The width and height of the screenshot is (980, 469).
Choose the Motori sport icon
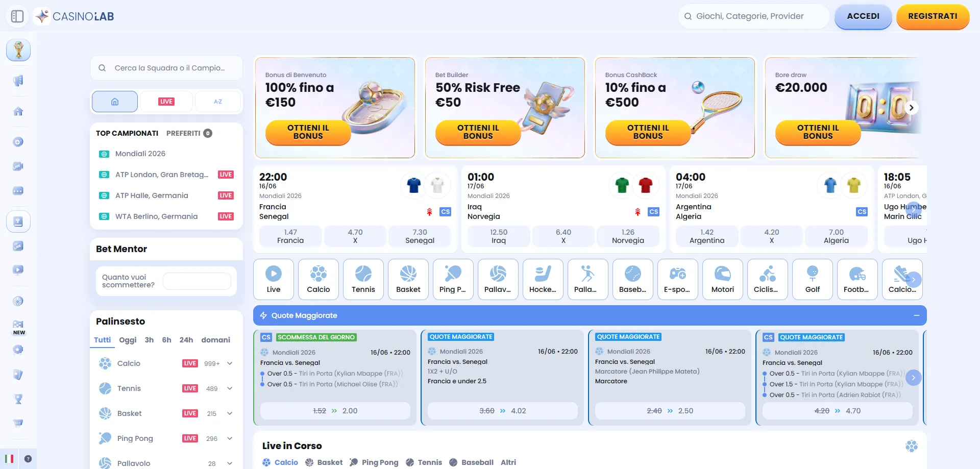pos(723,279)
